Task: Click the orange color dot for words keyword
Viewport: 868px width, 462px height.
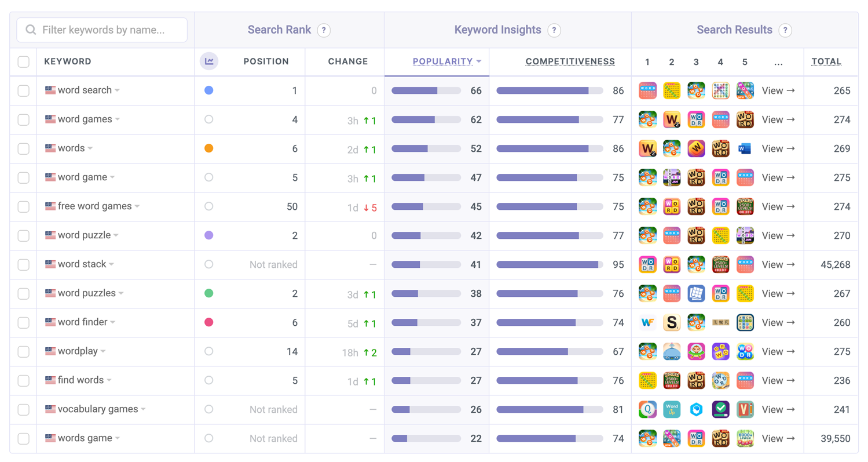Action: (209, 148)
